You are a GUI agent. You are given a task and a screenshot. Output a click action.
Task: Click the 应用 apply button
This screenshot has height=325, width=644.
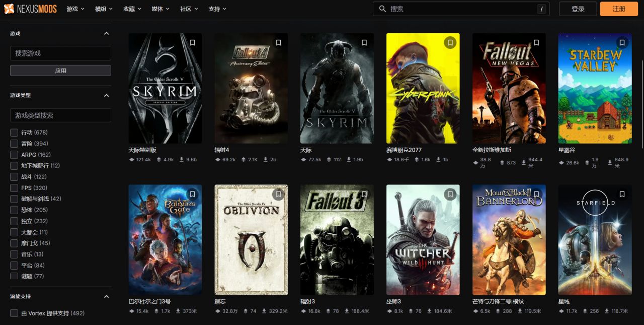click(60, 71)
